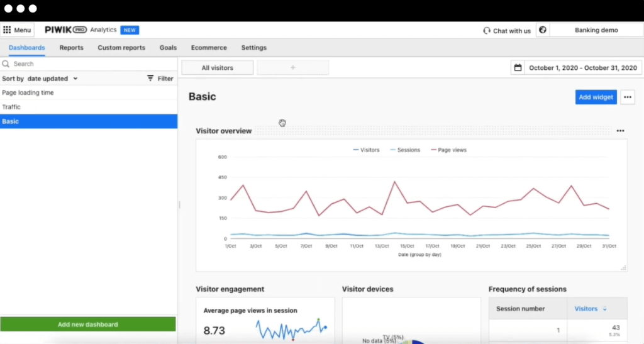Switch to the Dashboards tab
Image resolution: width=644 pixels, height=344 pixels.
coord(26,48)
